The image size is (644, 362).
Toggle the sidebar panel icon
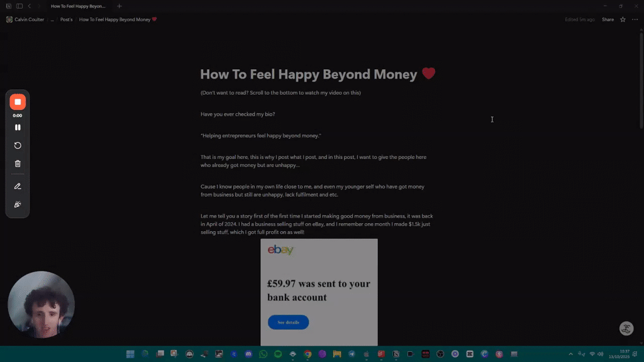pos(19,6)
